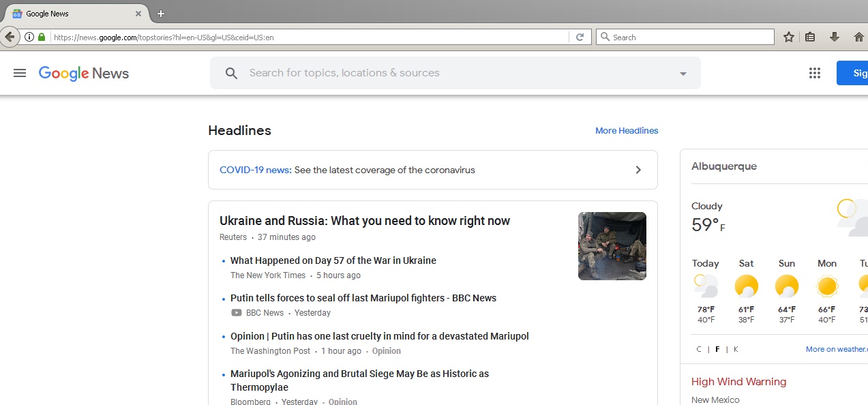Screen dimensions: 868x405
Task: Open What Happened on Day 57 article
Action: [x=333, y=260]
